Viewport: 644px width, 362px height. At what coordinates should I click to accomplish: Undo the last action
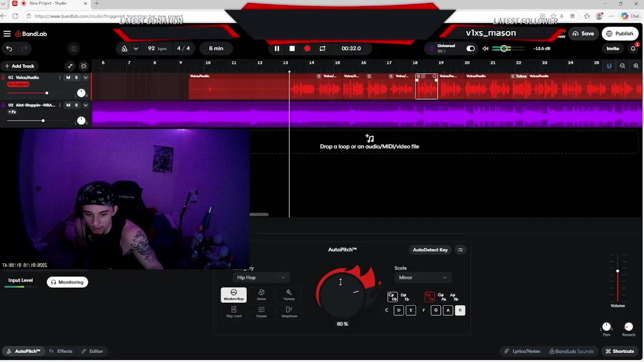point(9,48)
